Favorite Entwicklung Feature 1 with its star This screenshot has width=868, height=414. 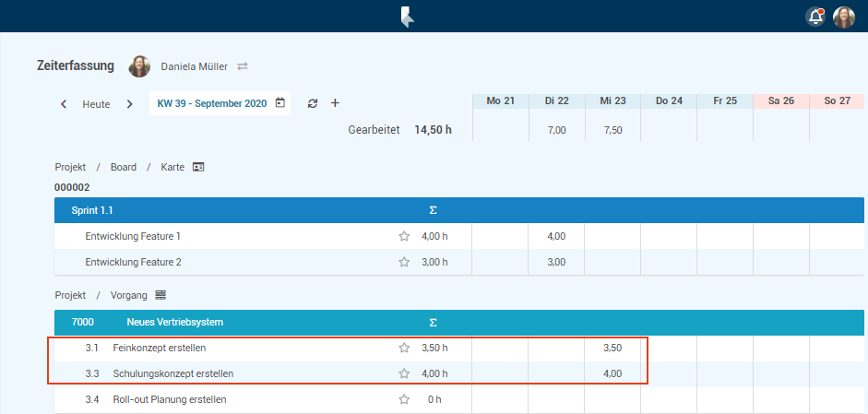point(404,236)
